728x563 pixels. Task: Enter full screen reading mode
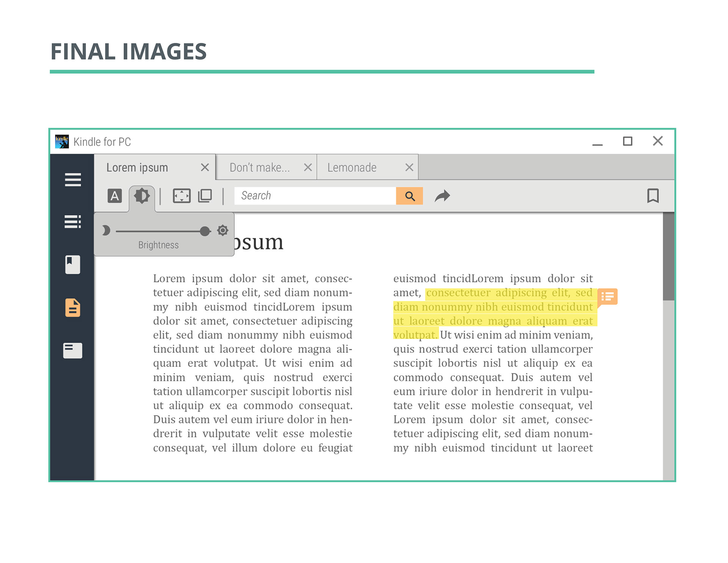[182, 196]
